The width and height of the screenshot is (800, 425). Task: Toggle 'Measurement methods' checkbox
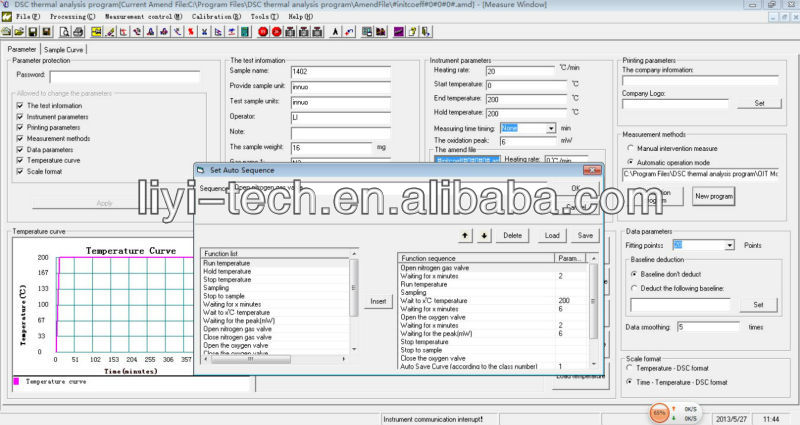pos(20,138)
